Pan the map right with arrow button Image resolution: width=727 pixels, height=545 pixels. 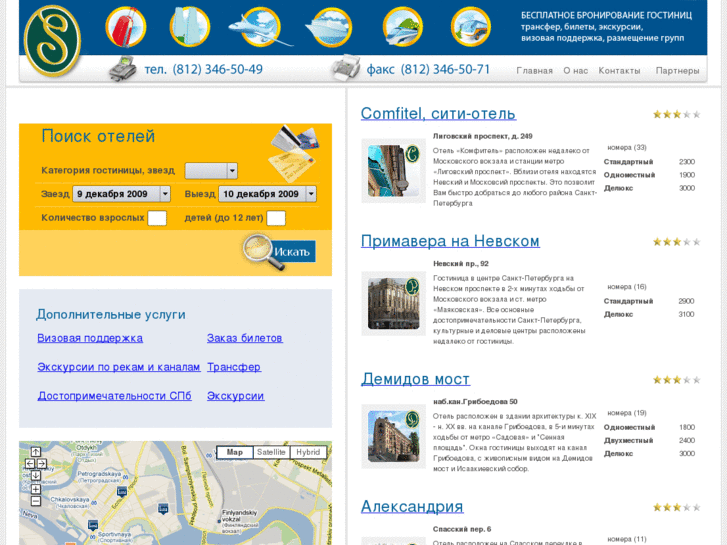[42, 463]
